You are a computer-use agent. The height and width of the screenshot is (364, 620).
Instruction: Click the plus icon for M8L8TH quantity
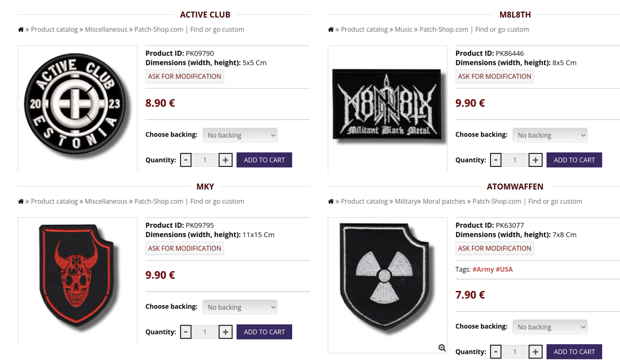pyautogui.click(x=536, y=160)
